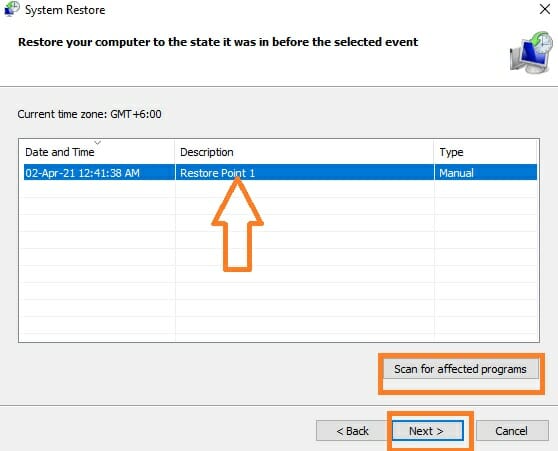
Task: Click the Current time zone label
Action: (89, 114)
